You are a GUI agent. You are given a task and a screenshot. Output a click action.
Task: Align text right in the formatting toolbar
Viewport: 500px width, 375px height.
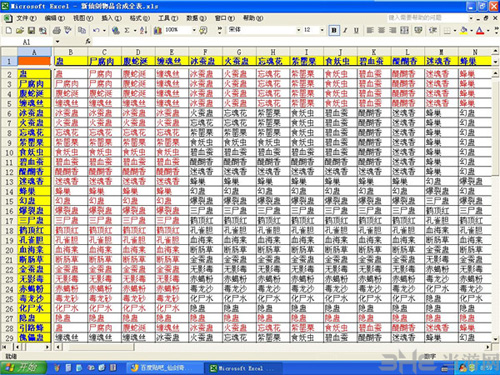(393, 30)
